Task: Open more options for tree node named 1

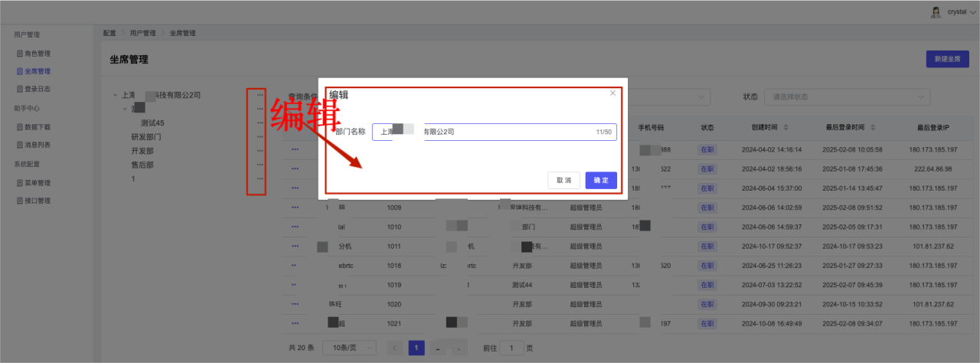Action: 260,178
